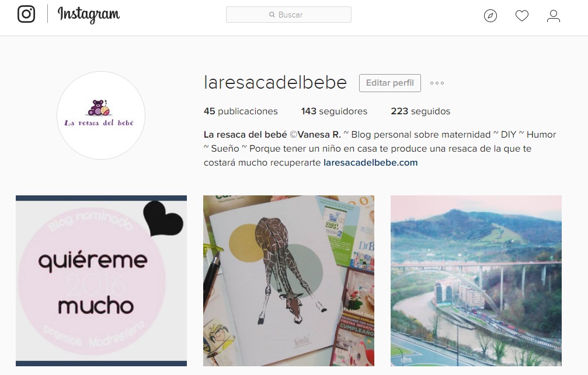Viewport: 588px width, 375px height.
Task: Click the laresacadelbebe username heading
Action: pos(275,82)
